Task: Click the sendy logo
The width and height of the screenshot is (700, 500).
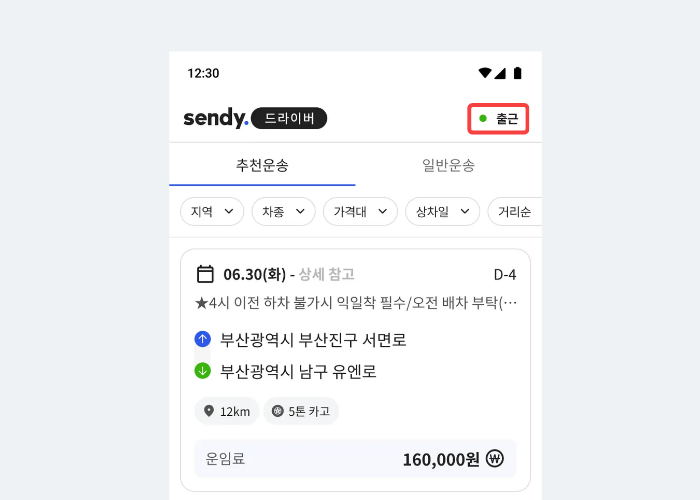Action: coord(215,119)
